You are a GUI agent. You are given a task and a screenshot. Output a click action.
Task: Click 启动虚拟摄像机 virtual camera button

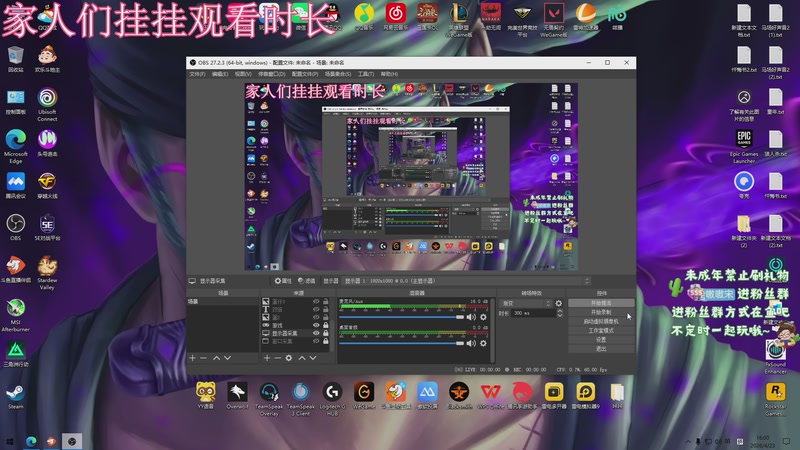(601, 321)
